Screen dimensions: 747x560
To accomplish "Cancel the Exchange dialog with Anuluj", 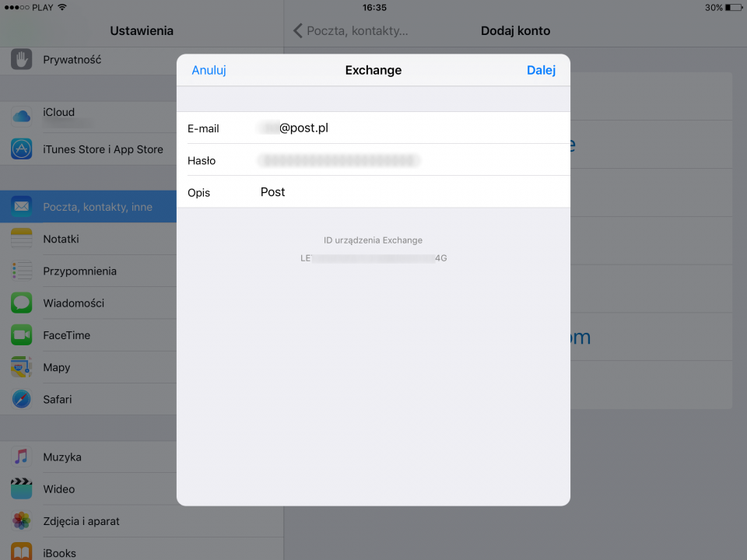I will point(209,70).
